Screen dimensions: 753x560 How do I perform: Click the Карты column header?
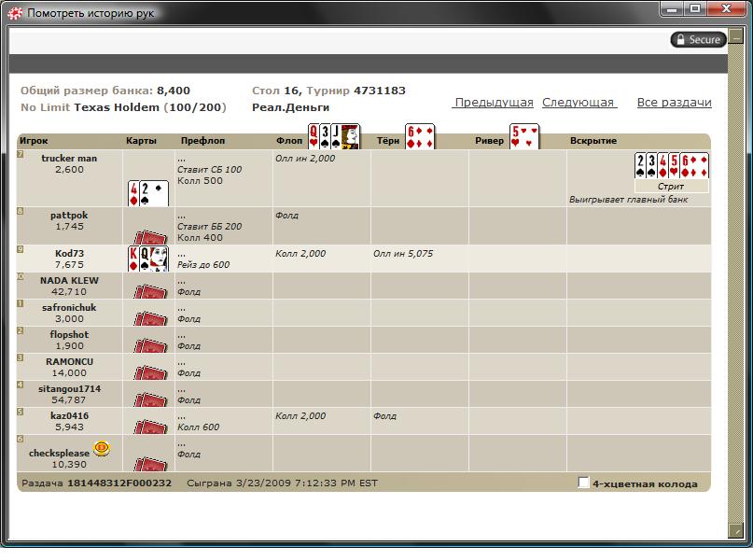point(141,141)
